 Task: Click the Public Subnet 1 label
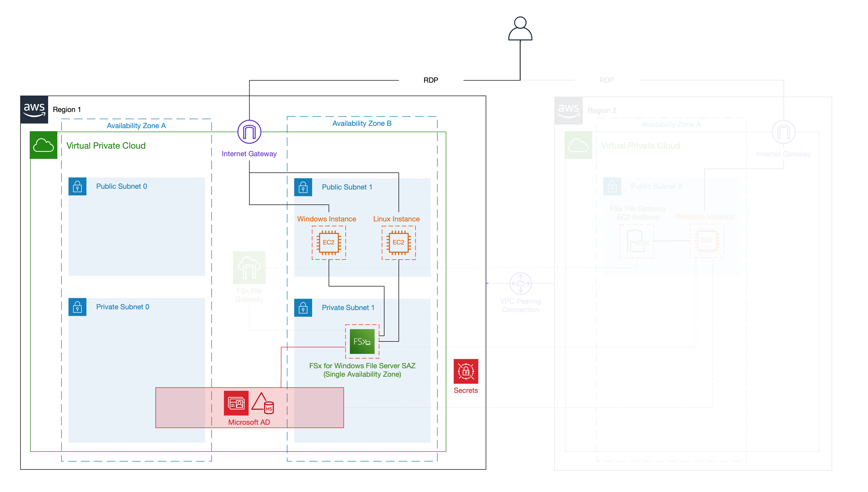pos(347,187)
